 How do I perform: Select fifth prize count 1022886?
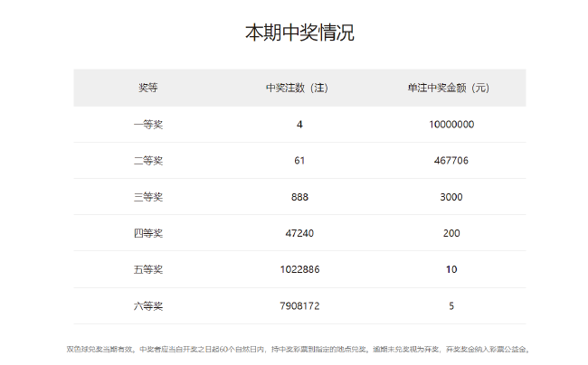(299, 269)
